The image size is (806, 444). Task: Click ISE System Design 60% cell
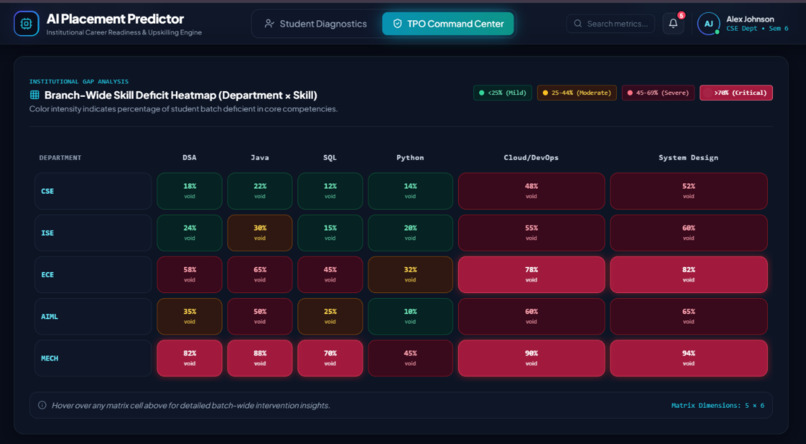[x=688, y=233]
